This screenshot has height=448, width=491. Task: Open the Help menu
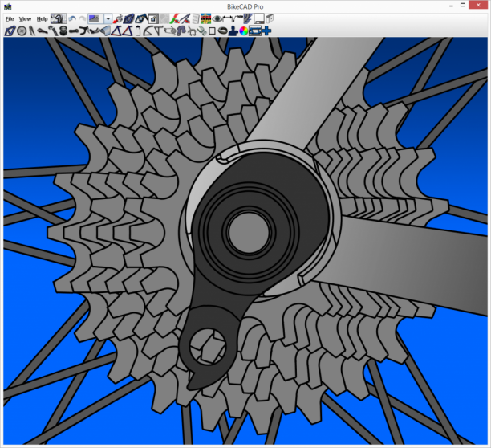point(42,19)
